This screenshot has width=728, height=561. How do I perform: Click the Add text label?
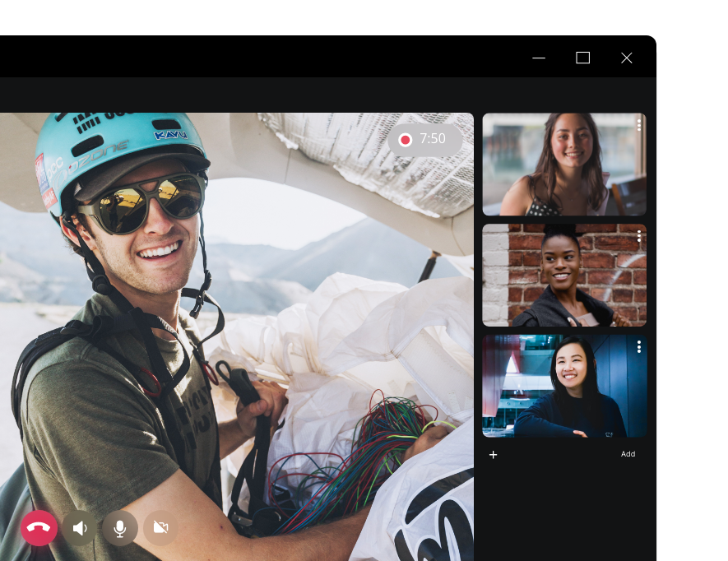click(628, 454)
